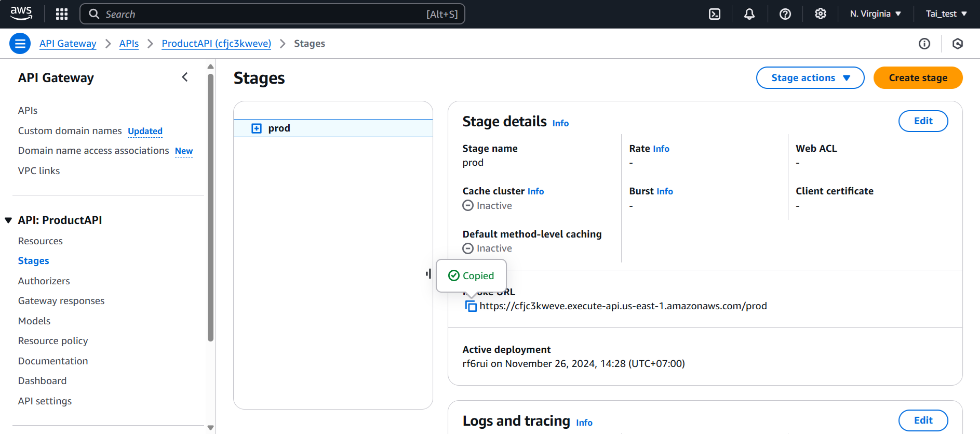Click the Updated badge on Custom domain names
This screenshot has width=980, height=434.
(x=145, y=131)
